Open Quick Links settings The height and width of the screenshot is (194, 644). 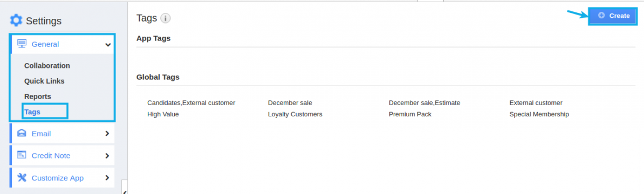[44, 81]
